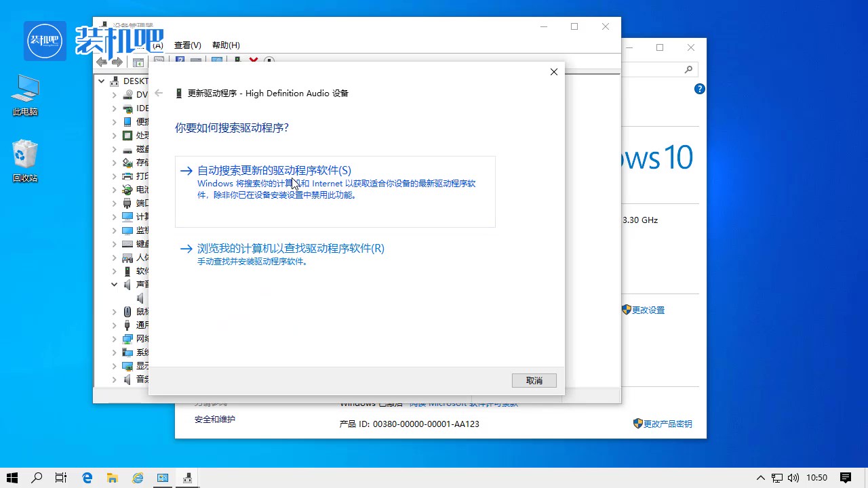Click the 更改设置 change settings link
The width and height of the screenshot is (868, 488).
(648, 310)
